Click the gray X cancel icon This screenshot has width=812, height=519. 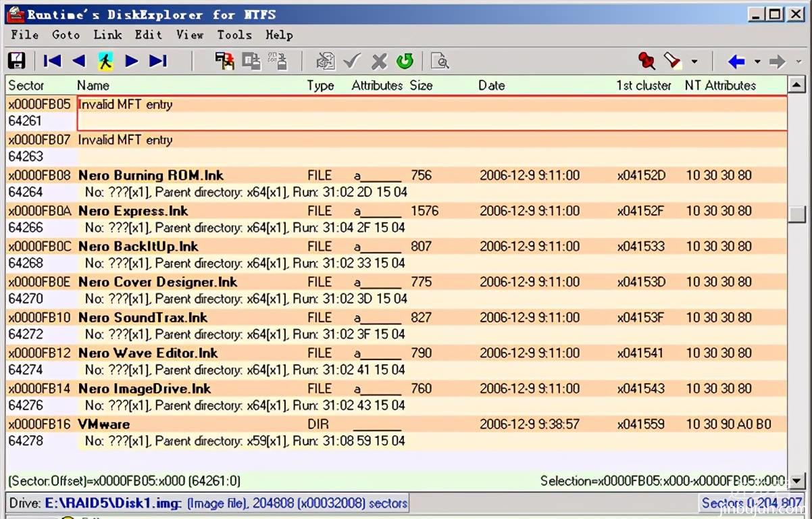(379, 61)
